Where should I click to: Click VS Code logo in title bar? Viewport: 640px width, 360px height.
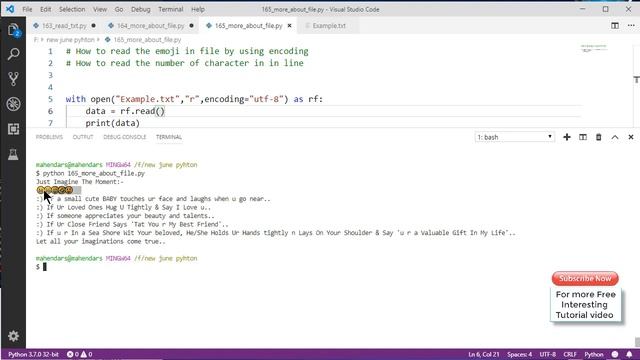[x=10, y=9]
